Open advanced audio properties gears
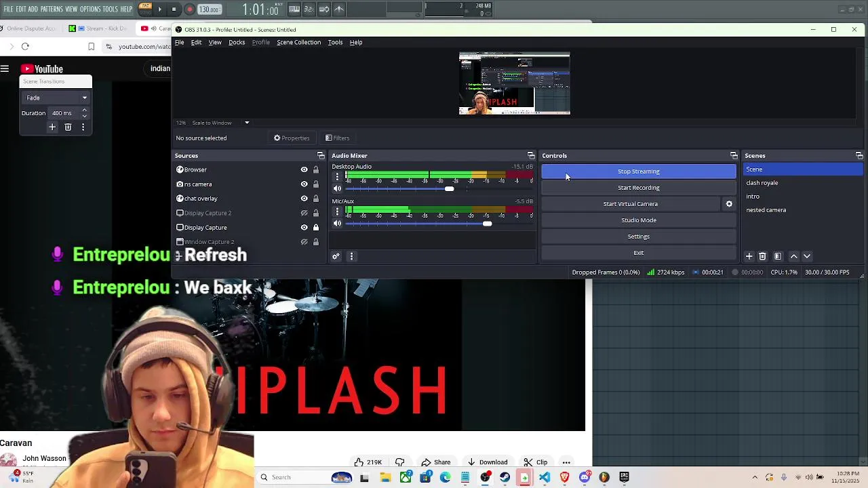868x488 pixels. [x=335, y=256]
